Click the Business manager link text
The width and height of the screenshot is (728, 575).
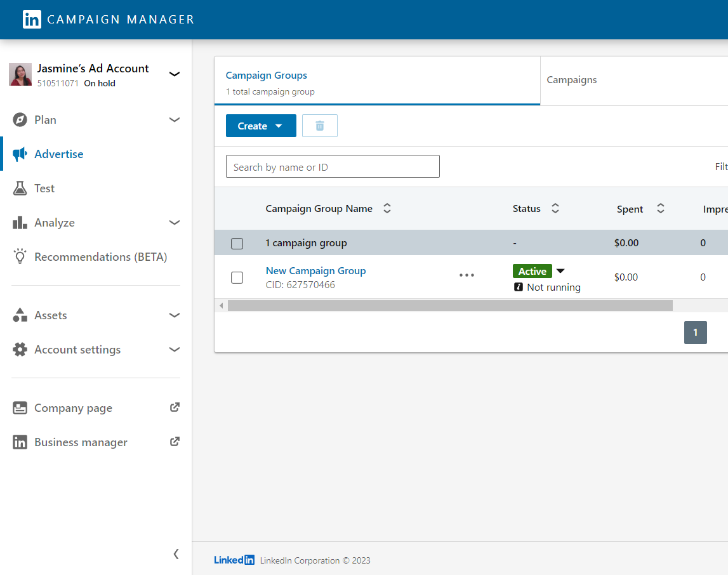pyautogui.click(x=81, y=442)
